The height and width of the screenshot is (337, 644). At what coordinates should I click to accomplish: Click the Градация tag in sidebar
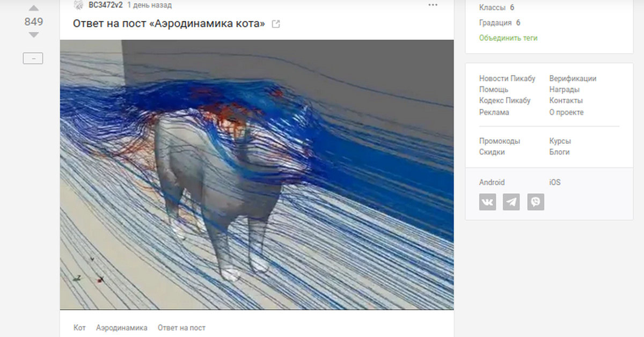pos(495,23)
